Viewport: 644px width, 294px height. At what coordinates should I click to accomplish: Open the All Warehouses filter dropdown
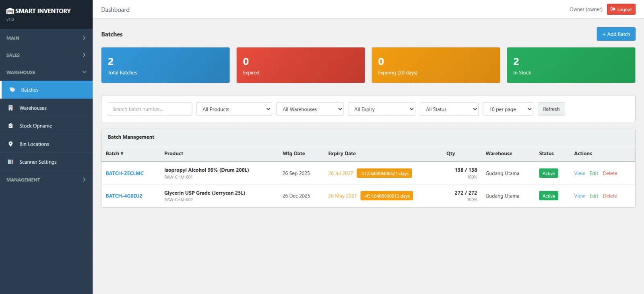310,109
